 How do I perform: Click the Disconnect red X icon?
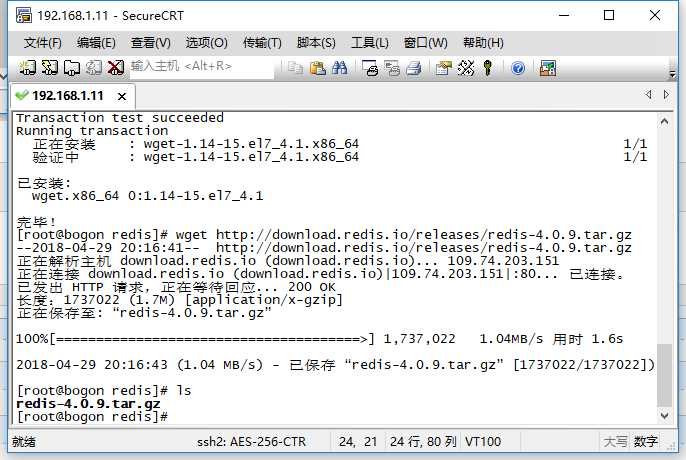coord(116,68)
